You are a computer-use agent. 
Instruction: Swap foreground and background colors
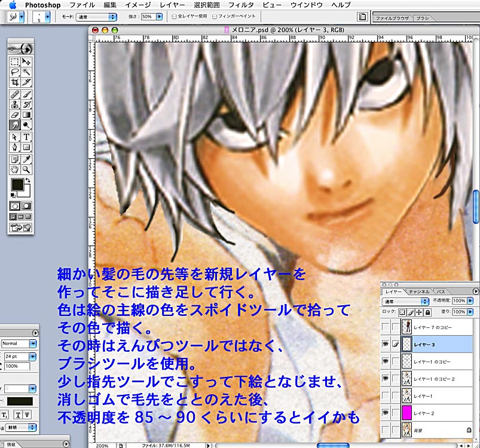[x=28, y=180]
